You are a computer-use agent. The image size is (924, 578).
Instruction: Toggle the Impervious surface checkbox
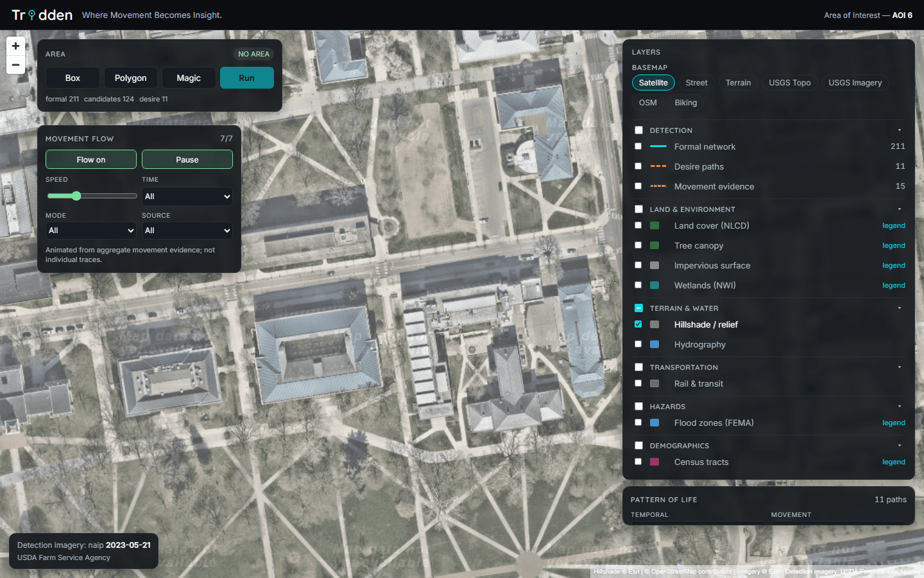coord(638,265)
